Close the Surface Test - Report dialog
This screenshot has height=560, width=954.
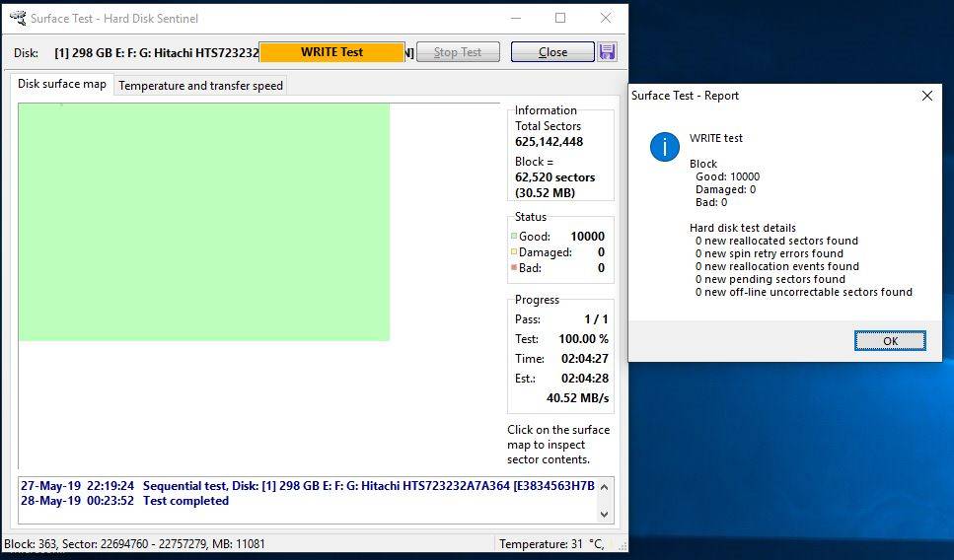(926, 96)
